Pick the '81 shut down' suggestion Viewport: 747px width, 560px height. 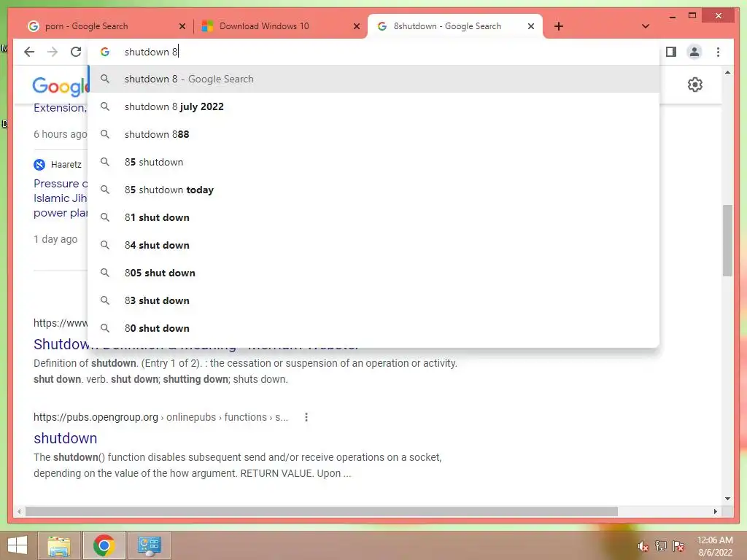point(374,217)
